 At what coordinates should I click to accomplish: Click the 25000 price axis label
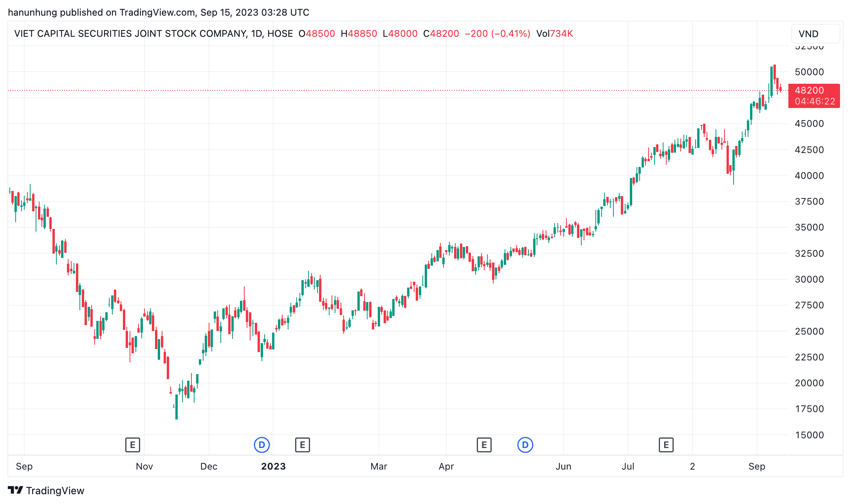810,331
